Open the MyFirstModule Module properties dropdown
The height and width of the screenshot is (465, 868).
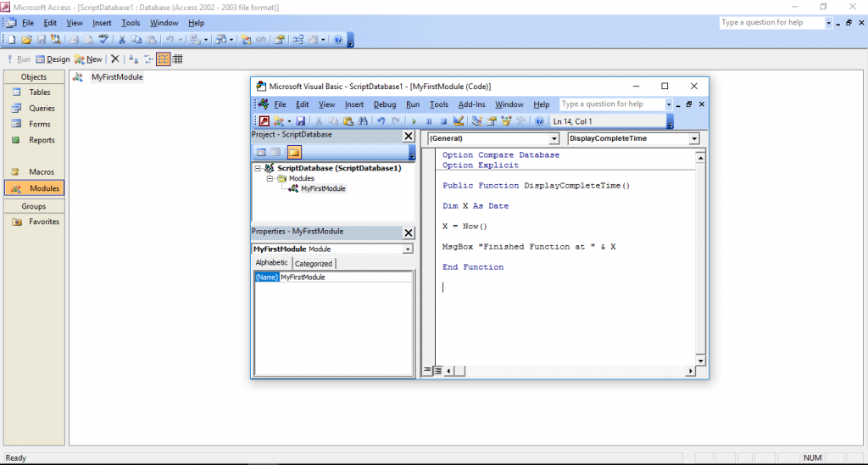click(x=408, y=249)
